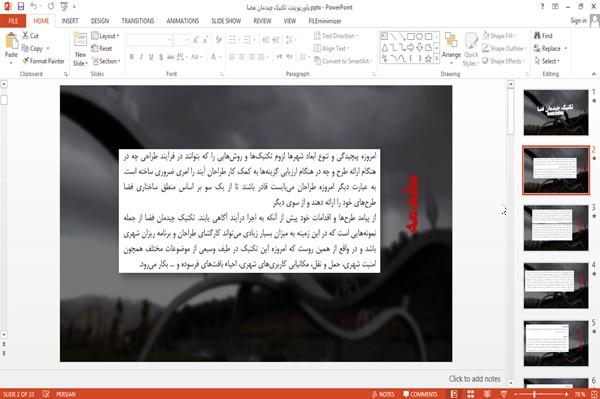Click the Cut scissors icon

(26, 35)
